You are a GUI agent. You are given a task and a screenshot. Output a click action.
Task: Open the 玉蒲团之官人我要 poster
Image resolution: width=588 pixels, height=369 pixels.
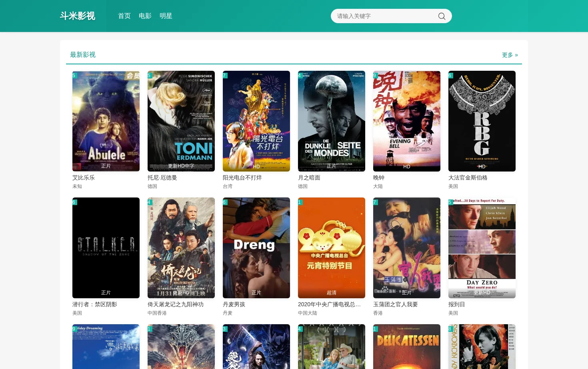coord(407,248)
